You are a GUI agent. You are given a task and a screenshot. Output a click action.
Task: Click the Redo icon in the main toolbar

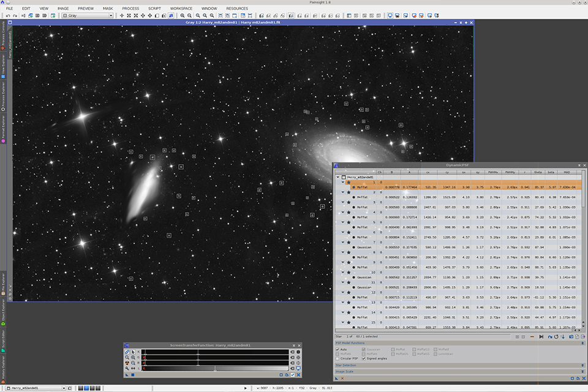click(x=15, y=16)
